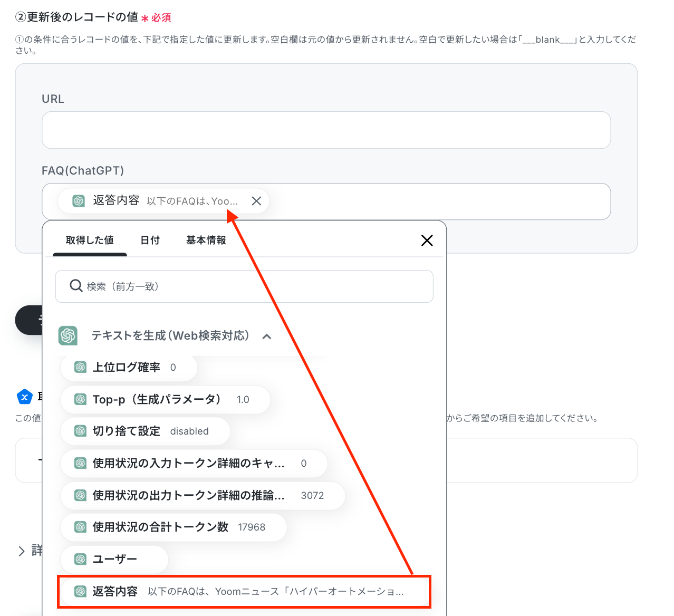The image size is (674, 616).
Task: Click ChatGPT icon in the FAQ field chip
Action: point(79,201)
